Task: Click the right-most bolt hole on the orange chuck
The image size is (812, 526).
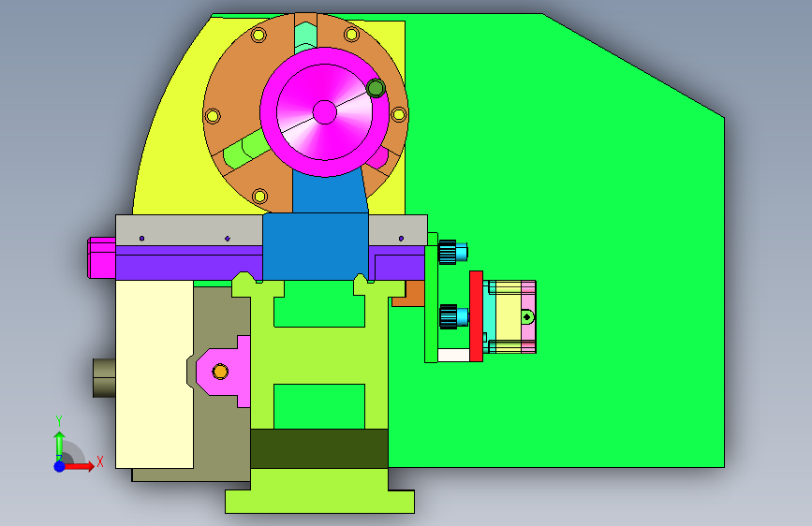Action: click(x=398, y=114)
